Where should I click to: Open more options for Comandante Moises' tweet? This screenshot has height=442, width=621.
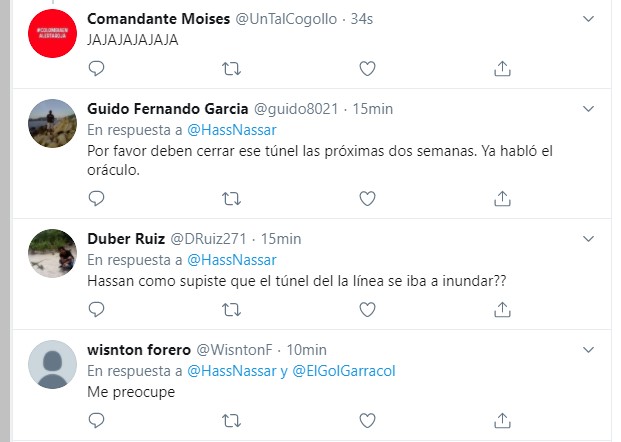click(x=589, y=19)
